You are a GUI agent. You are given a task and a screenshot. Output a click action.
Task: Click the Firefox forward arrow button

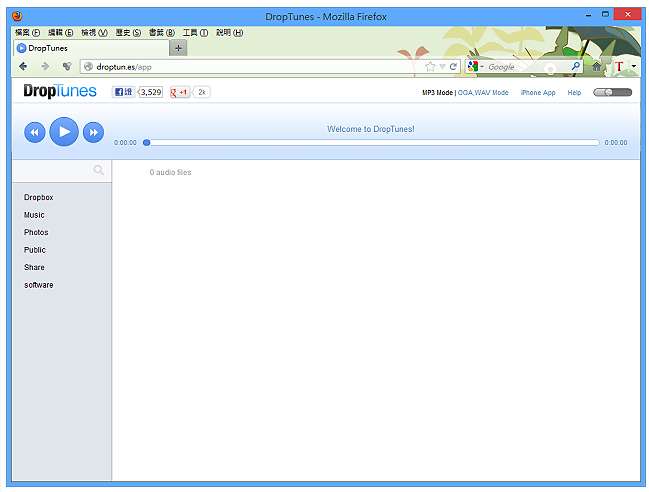(x=45, y=66)
